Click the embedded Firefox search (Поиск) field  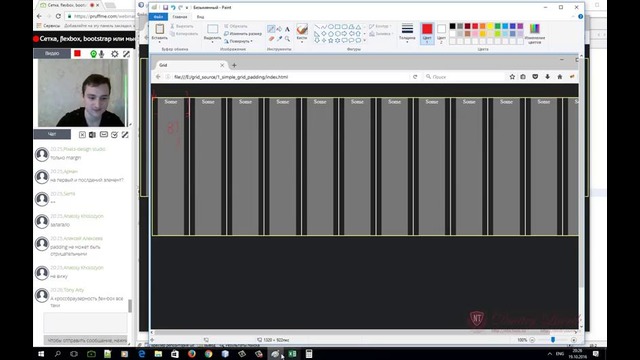click(464, 77)
